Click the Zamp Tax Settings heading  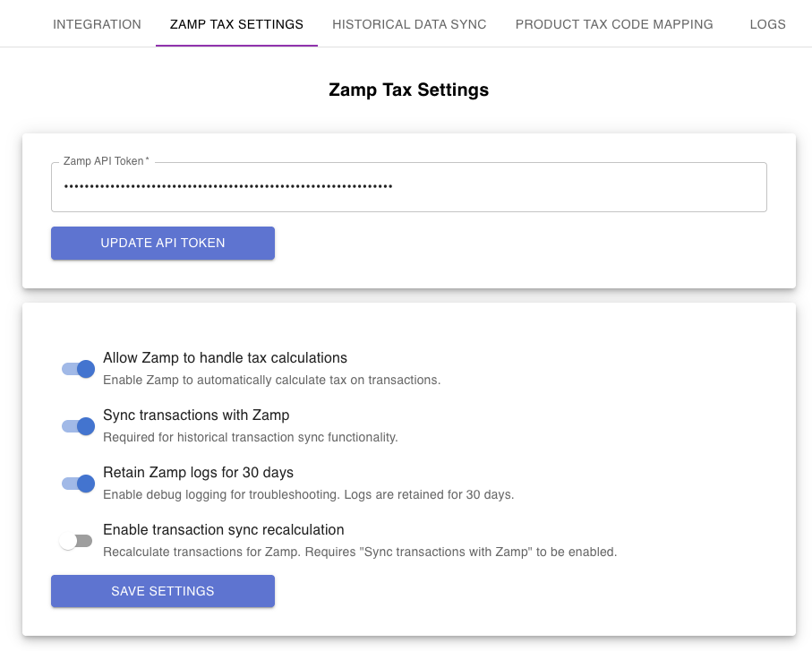(x=408, y=90)
